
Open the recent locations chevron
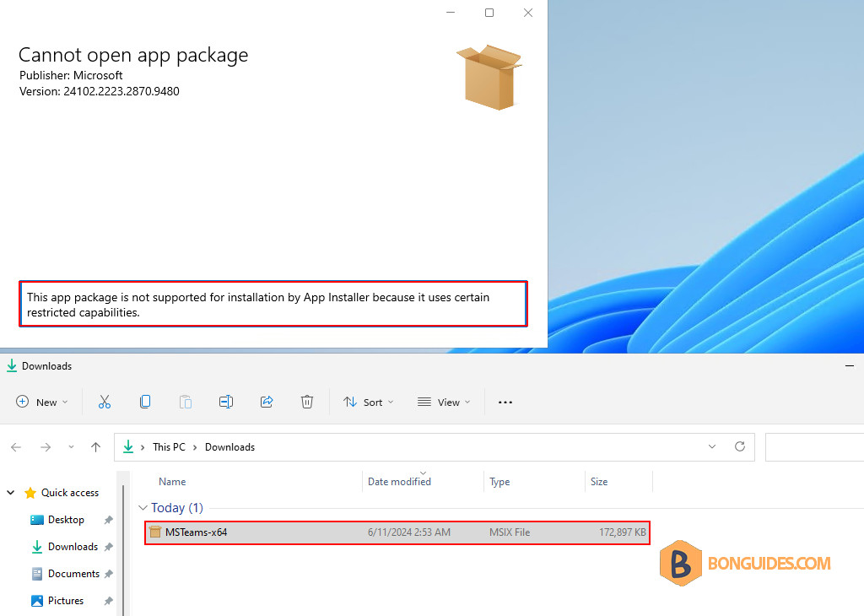click(71, 447)
